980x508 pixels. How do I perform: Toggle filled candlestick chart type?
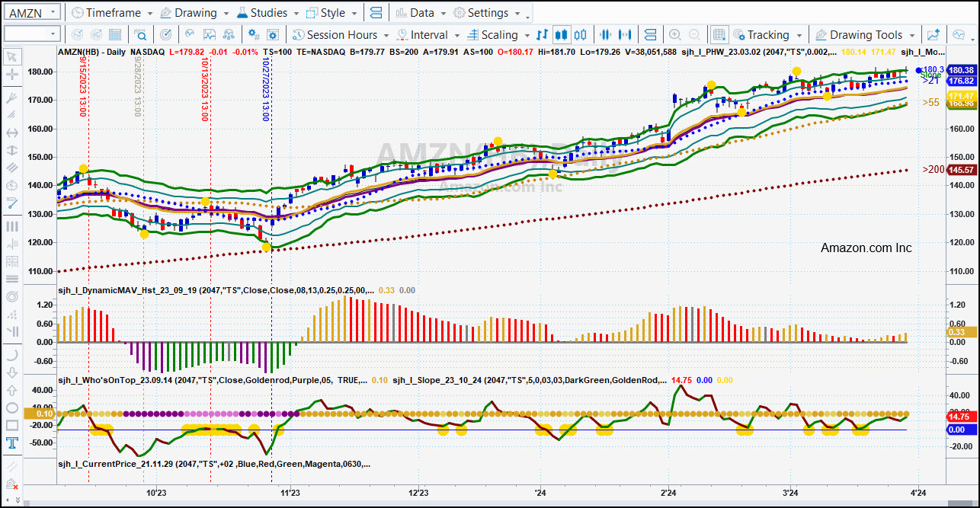coord(562,34)
